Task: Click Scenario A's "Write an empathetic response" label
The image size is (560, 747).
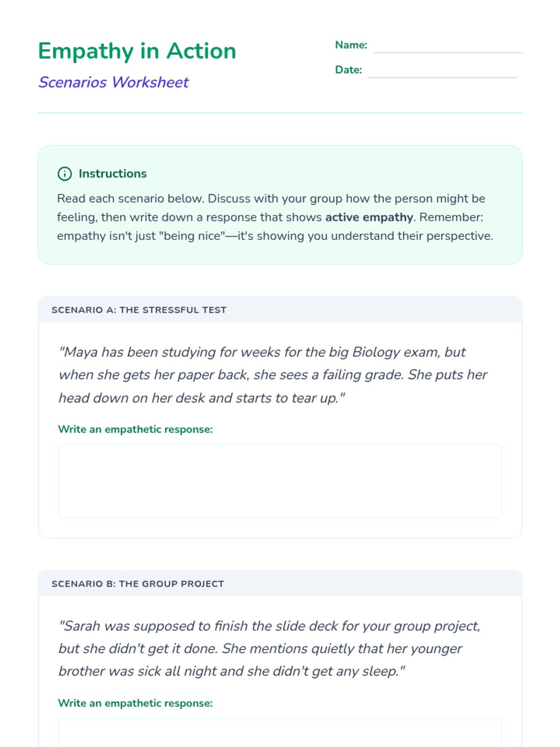Action: tap(135, 430)
